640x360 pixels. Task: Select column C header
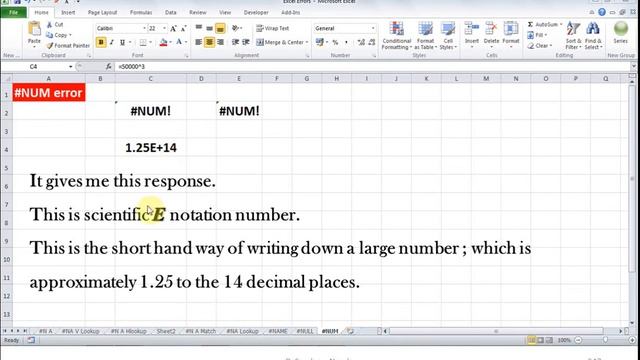[151, 78]
